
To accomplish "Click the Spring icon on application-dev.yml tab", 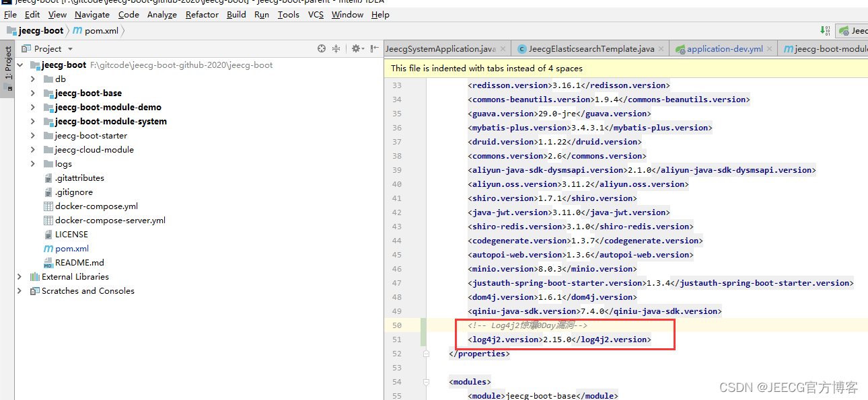I will click(x=680, y=49).
